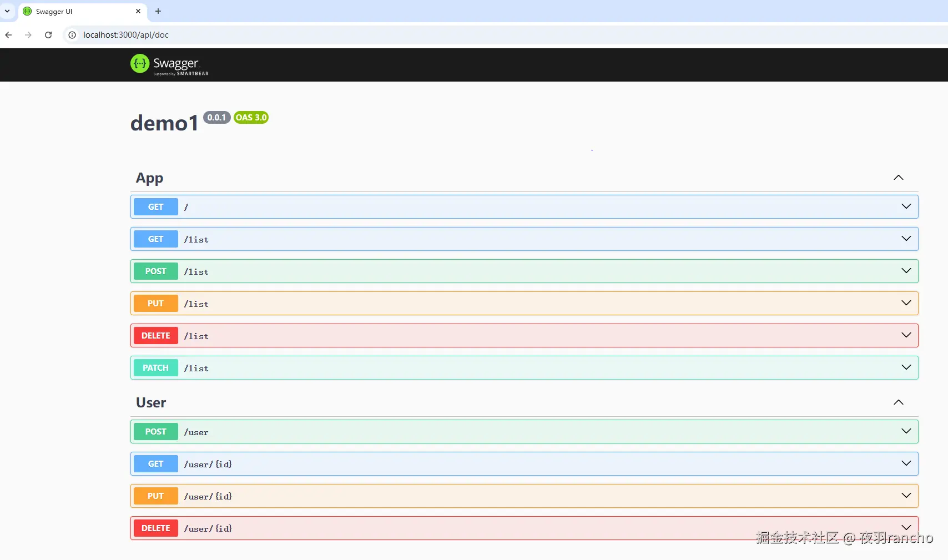Screen dimensions: 948x560
Task: Click the OAS 3.0 badge
Action: point(251,118)
